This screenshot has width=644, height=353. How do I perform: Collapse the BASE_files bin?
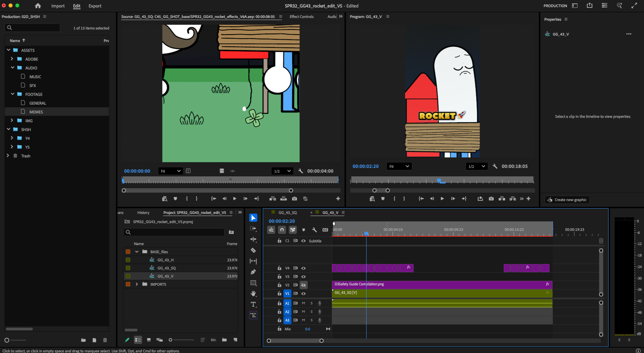coord(137,252)
